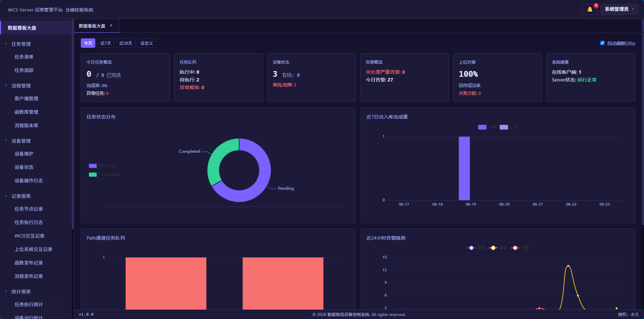This screenshot has width=644, height=319.
Task: Open the 流程版本库 page
Action: coord(26,126)
